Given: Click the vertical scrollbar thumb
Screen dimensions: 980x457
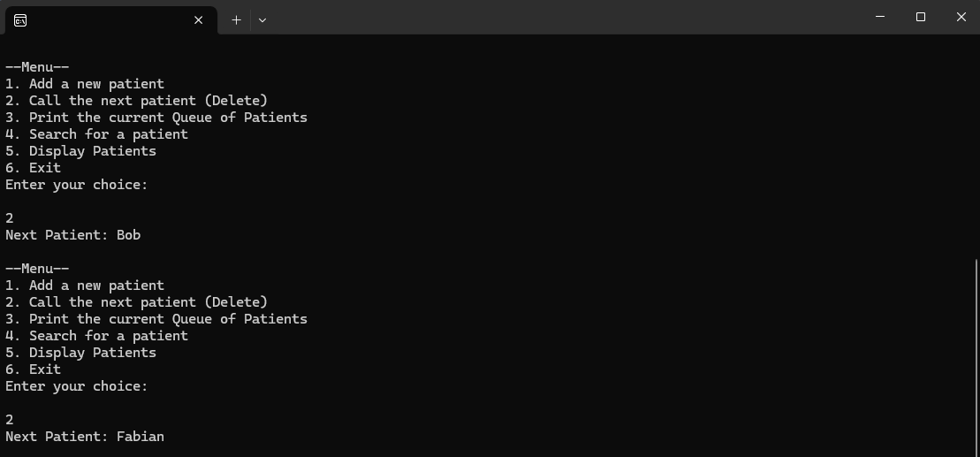Looking at the screenshot, I should coord(975,354).
